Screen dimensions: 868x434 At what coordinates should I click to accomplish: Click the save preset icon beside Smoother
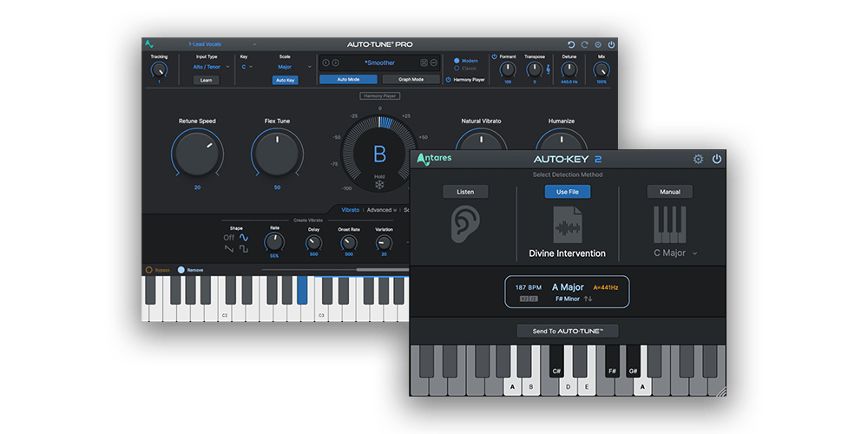[424, 62]
